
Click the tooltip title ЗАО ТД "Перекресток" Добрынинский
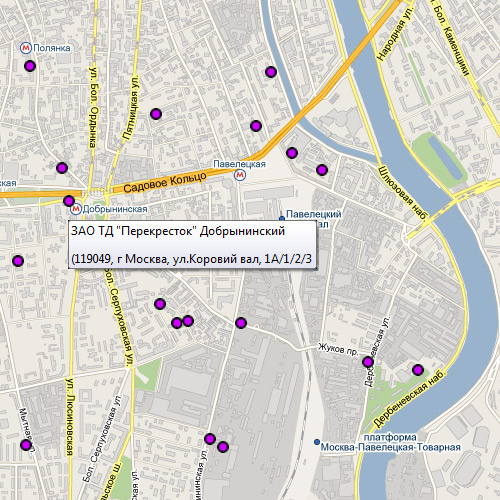[x=178, y=231]
